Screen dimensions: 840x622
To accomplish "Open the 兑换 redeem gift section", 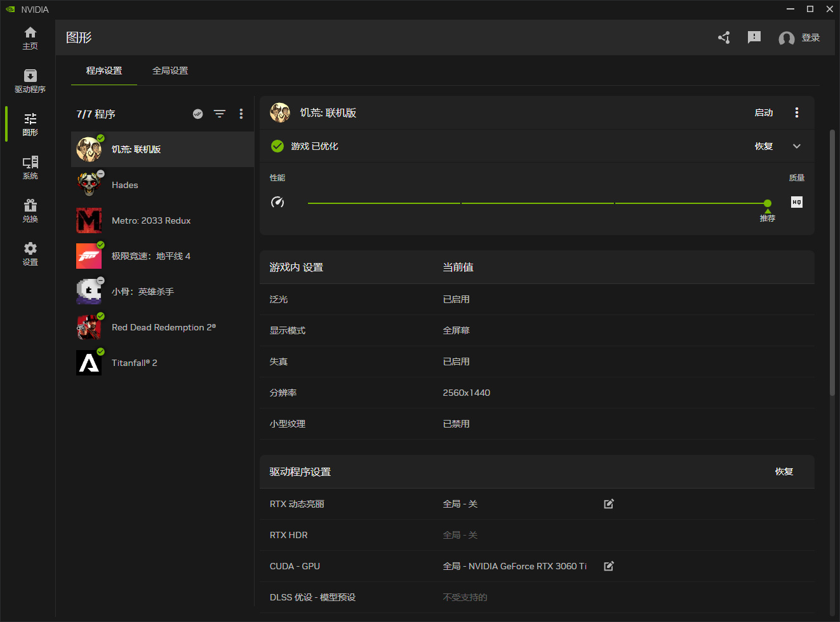I will tap(30, 211).
